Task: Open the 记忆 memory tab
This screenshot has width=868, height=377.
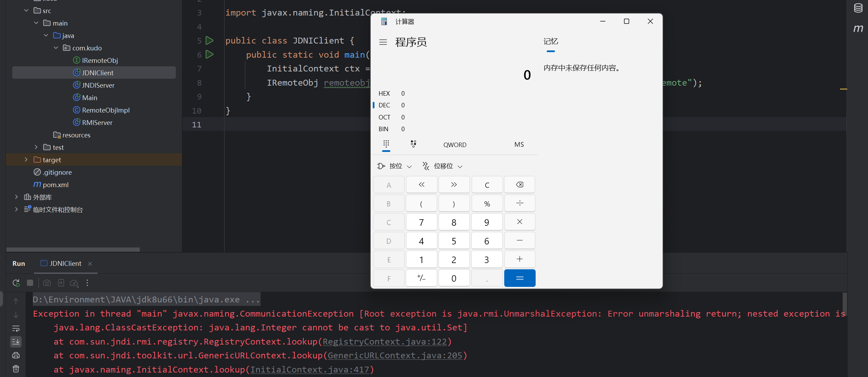Action: point(550,42)
